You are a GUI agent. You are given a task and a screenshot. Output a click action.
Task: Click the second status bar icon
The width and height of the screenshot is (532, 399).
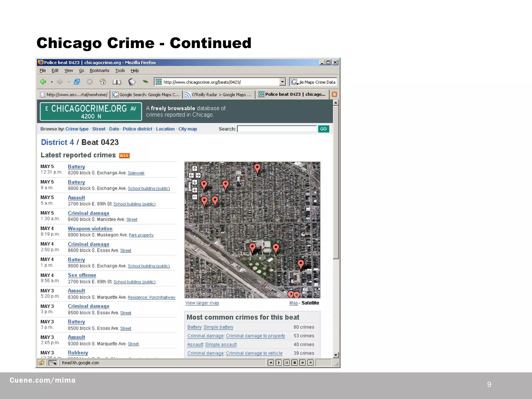(x=53, y=363)
